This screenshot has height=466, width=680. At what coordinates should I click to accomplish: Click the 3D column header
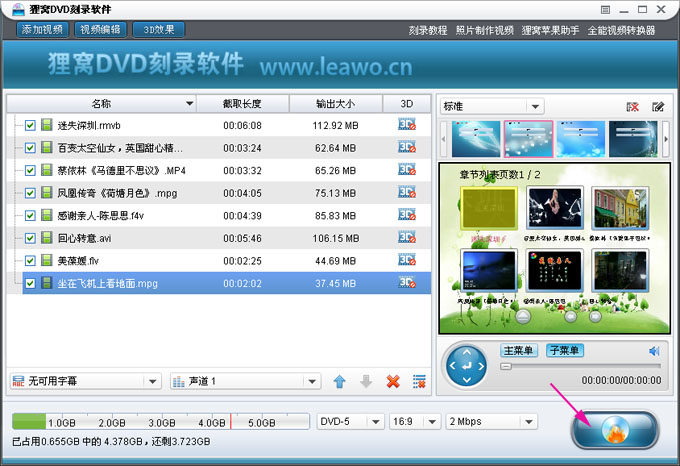406,104
